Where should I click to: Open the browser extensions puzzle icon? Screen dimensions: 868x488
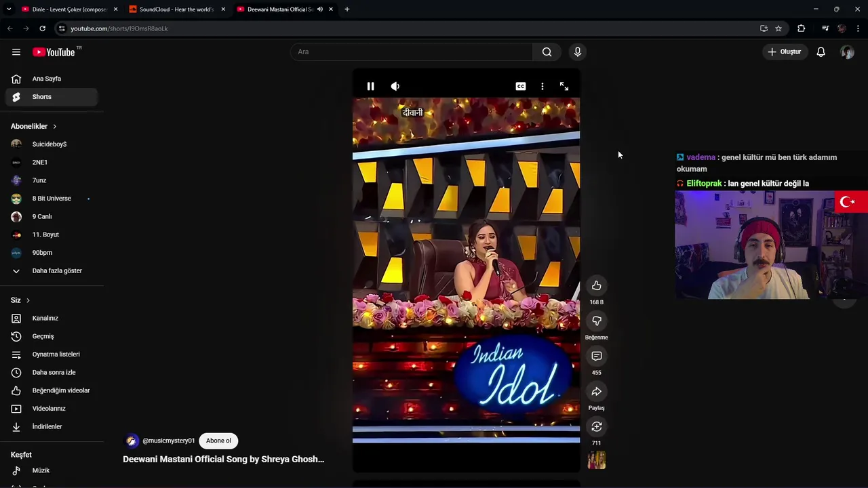point(802,28)
